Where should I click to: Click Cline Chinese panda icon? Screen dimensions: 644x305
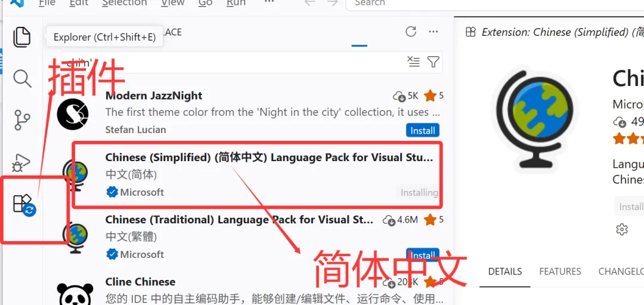tap(75, 294)
